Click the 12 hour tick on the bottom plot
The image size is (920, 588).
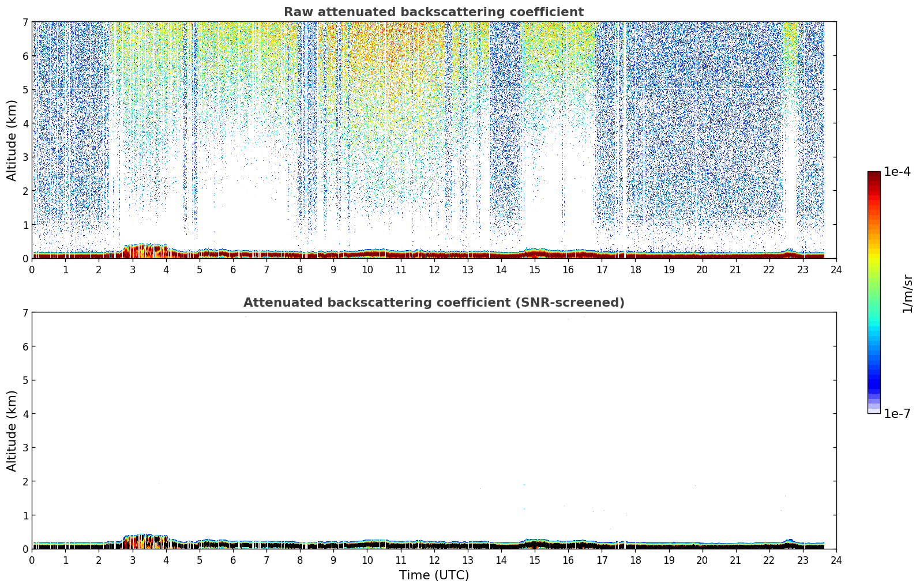[x=434, y=560]
